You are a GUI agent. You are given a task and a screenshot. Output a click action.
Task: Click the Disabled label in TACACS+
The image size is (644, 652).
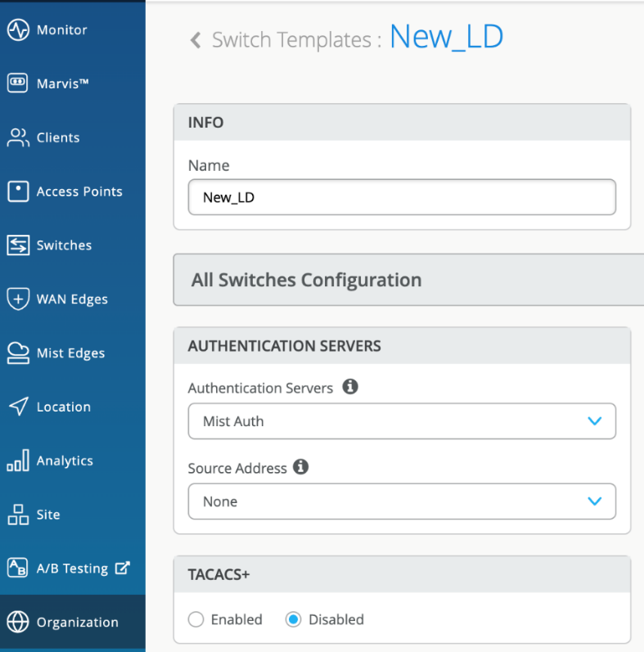tap(336, 619)
